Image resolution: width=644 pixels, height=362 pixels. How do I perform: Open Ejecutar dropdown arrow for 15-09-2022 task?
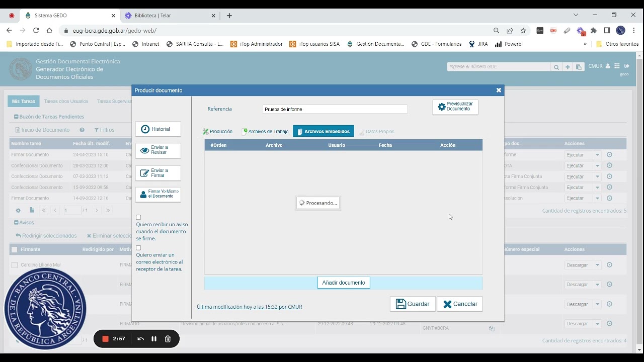pyautogui.click(x=597, y=188)
